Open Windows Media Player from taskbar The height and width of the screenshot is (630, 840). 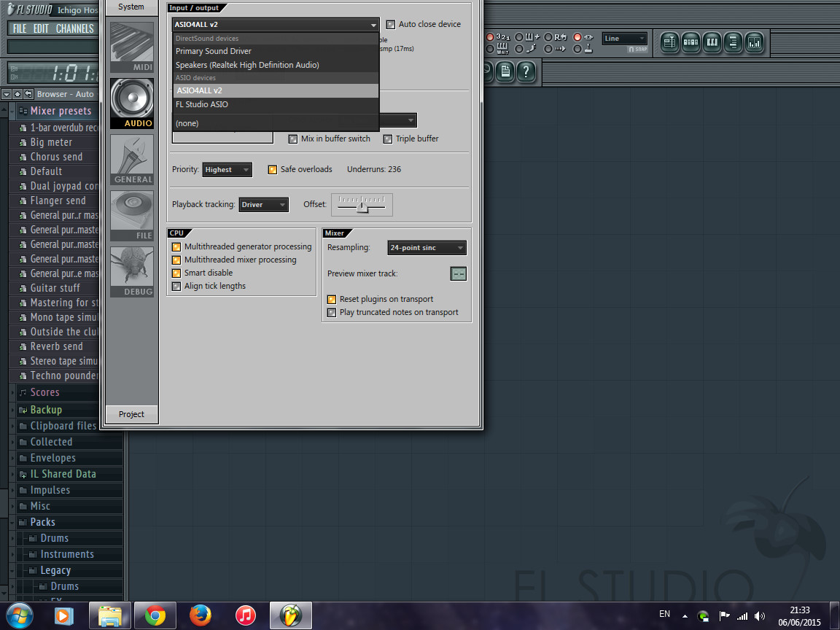point(63,615)
